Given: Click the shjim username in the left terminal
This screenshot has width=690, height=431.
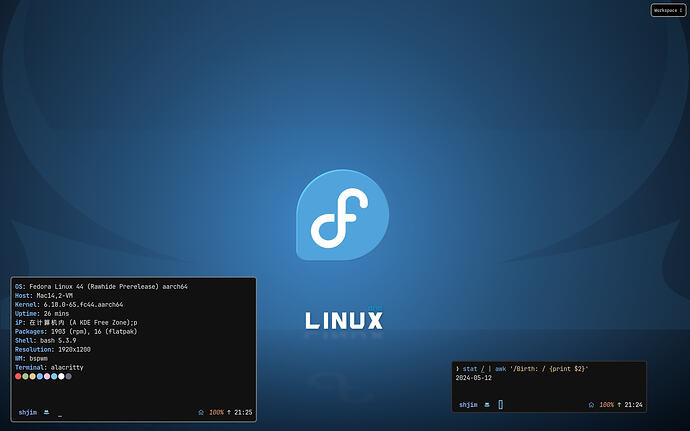Looking at the screenshot, I should click(28, 412).
